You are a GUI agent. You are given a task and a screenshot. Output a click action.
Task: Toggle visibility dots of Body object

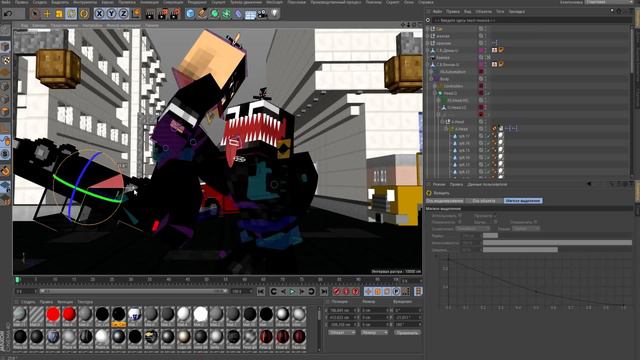(x=485, y=79)
